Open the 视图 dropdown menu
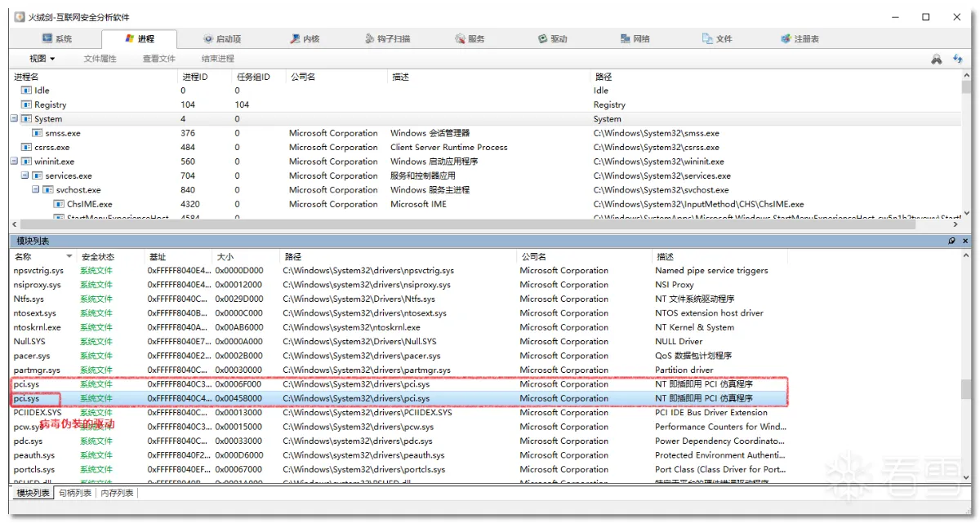980x523 pixels. pos(42,59)
